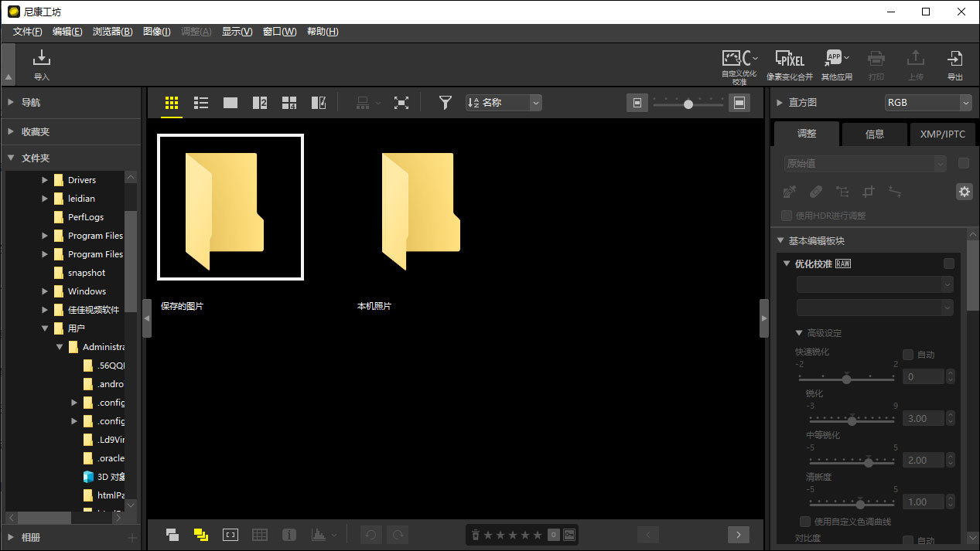This screenshot has width=980, height=551.
Task: Click the protect key icon
Action: click(569, 535)
